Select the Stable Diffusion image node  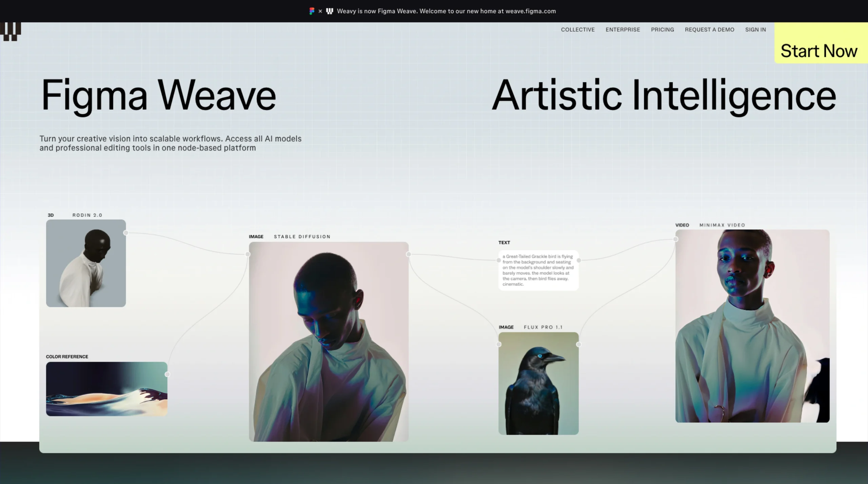[x=329, y=342]
